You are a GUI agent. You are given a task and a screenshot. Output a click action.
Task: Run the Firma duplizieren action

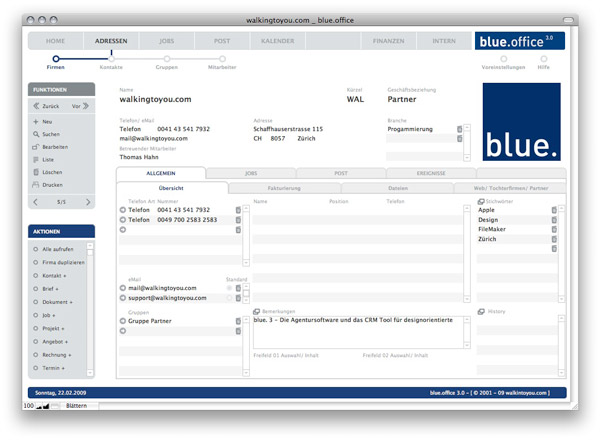[x=59, y=262]
